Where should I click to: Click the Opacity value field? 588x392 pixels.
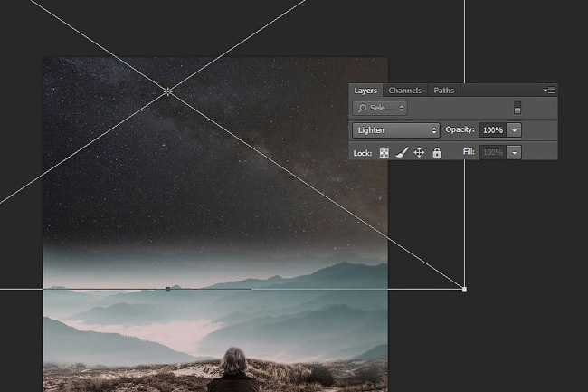(x=493, y=130)
